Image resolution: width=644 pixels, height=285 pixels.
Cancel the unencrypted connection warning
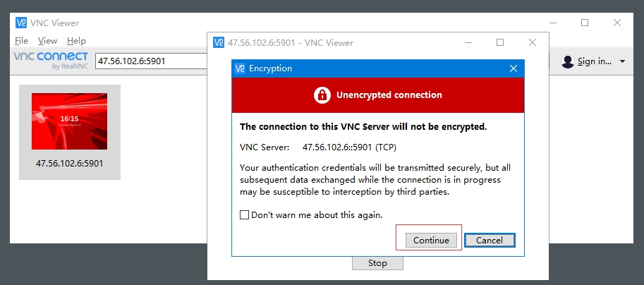(x=490, y=241)
